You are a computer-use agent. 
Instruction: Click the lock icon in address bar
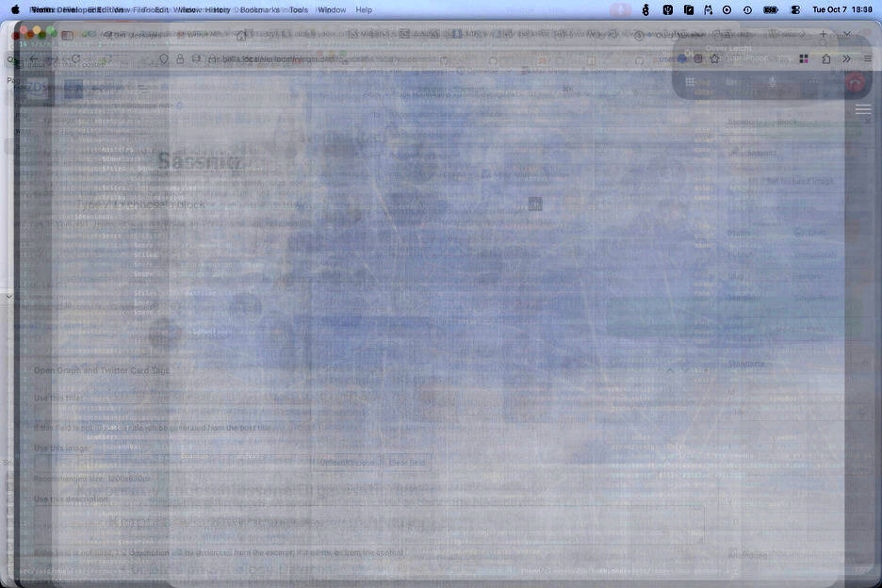[180, 58]
